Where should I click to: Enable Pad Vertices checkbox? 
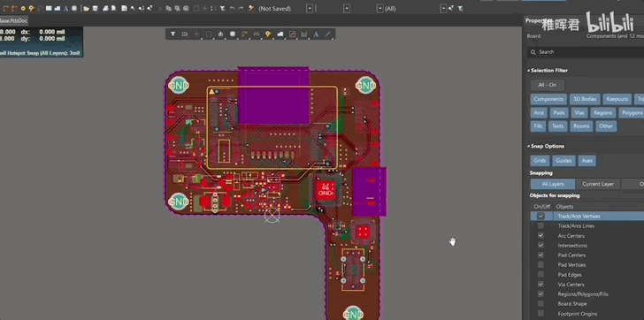[540, 265]
